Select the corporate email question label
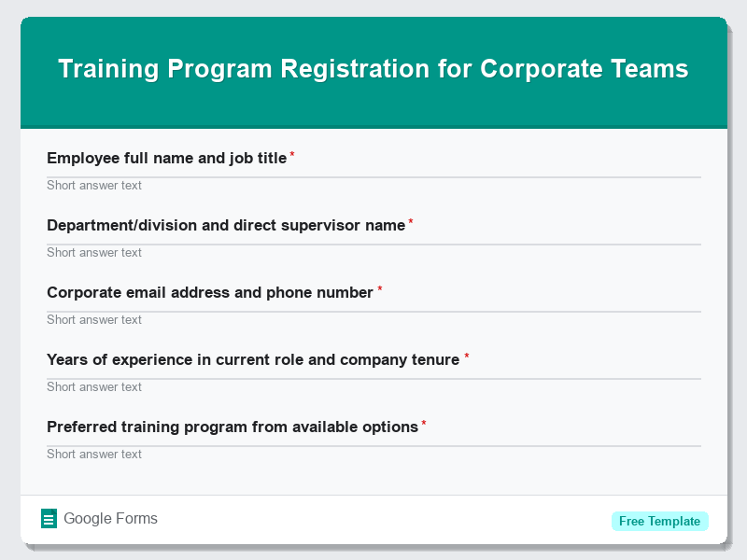The height and width of the screenshot is (560, 747). coord(209,292)
